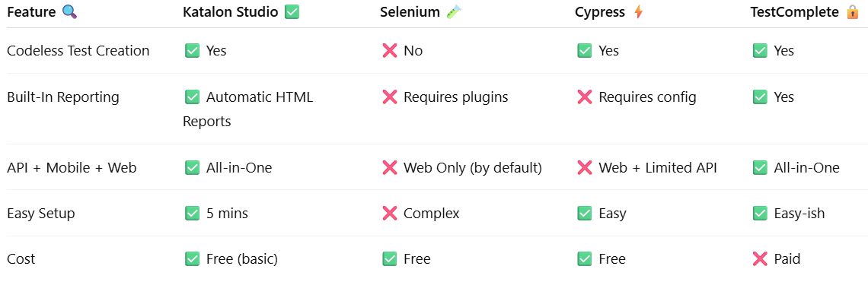Click the red X icon beside Requires plugins
Viewport: 868px width, 282px height.
pyautogui.click(x=390, y=97)
